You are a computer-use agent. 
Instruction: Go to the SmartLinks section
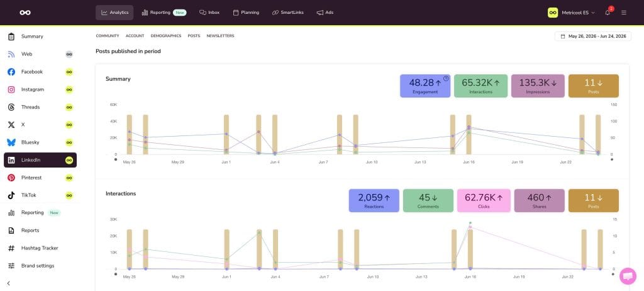(x=288, y=13)
